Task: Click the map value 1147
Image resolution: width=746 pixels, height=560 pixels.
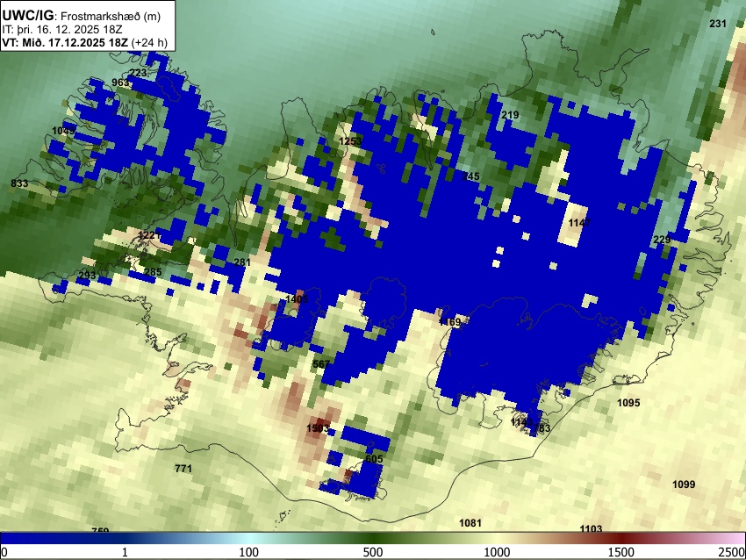Action: click(579, 223)
